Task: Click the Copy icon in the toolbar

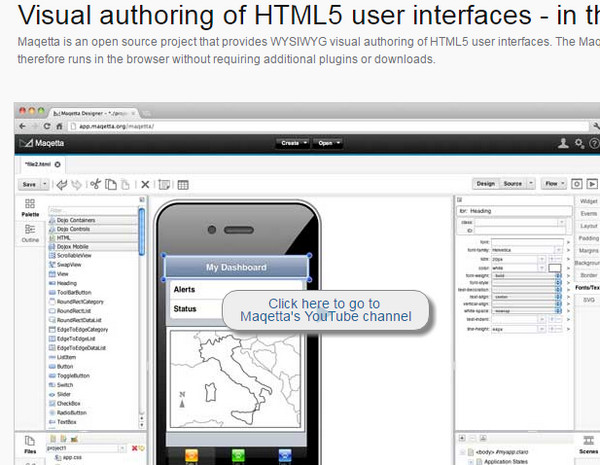Action: [111, 184]
